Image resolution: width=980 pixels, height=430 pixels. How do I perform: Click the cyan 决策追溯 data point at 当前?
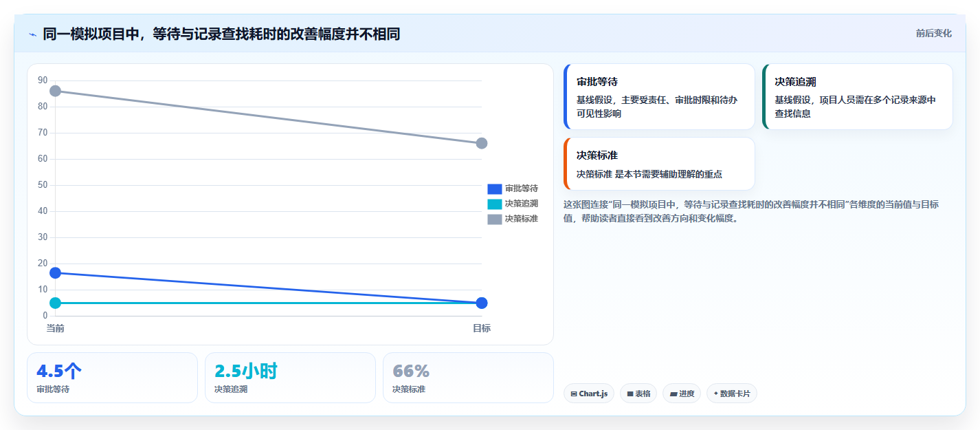click(56, 303)
